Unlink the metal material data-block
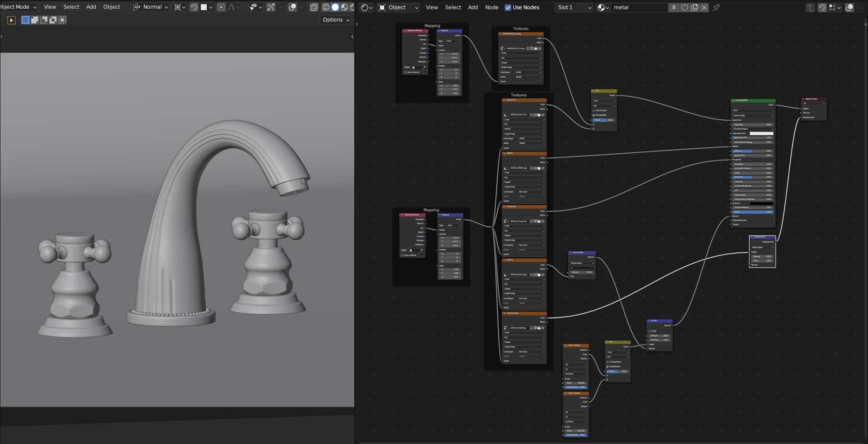The height and width of the screenshot is (444, 868). tap(704, 7)
